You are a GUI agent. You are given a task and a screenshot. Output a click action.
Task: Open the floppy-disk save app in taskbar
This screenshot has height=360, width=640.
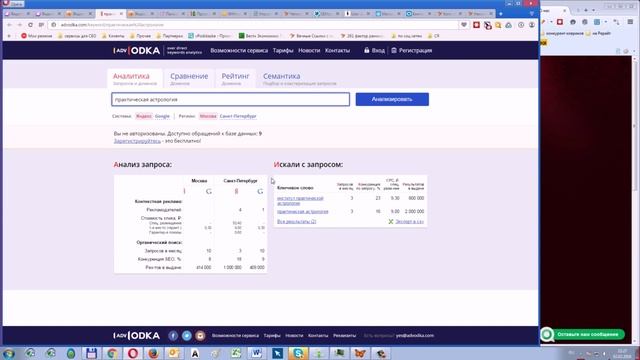click(91, 353)
